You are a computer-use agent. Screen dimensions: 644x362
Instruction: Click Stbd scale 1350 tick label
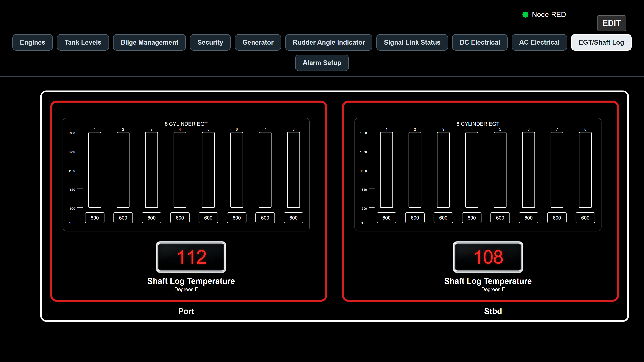(x=363, y=152)
